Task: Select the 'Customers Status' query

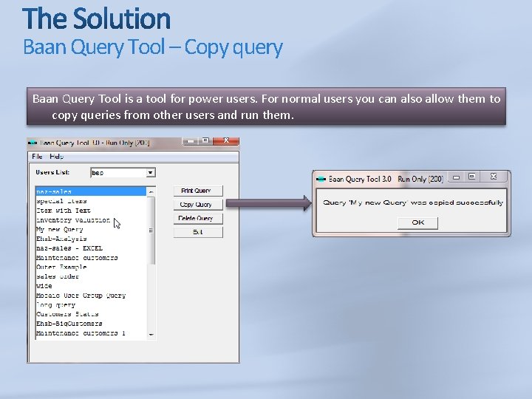Action: click(x=91, y=314)
